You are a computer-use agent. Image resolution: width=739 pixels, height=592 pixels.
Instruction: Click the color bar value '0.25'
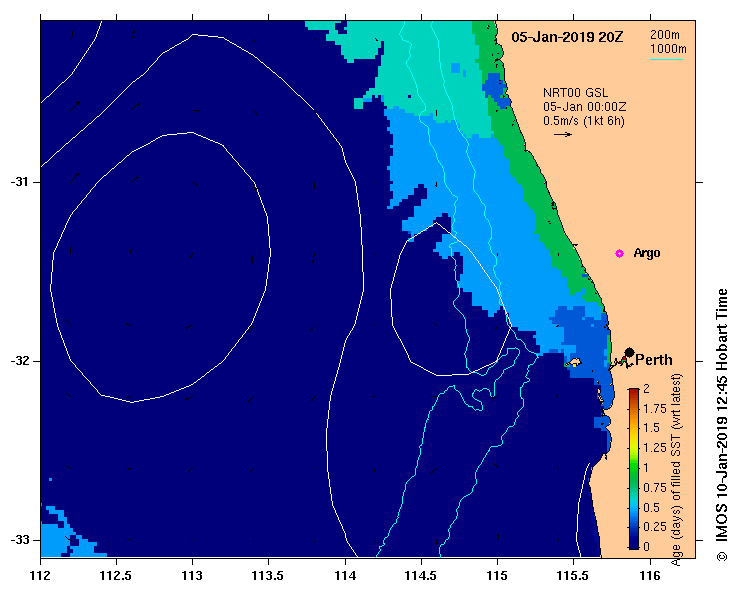655,527
